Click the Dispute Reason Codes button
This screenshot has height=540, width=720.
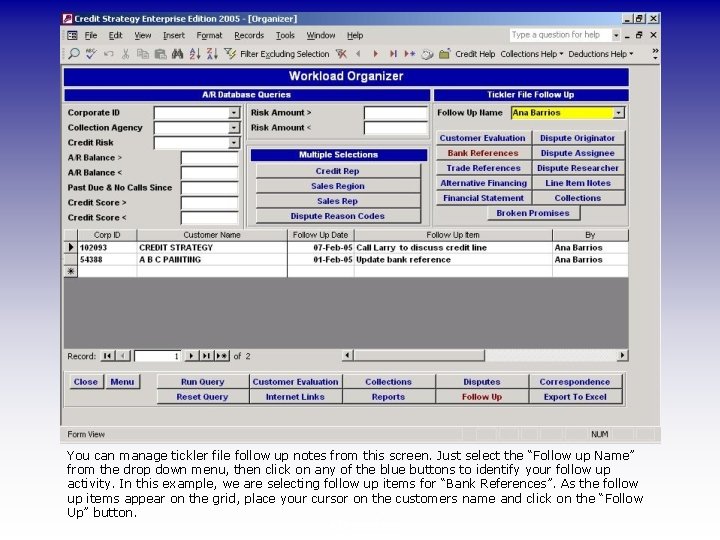coord(338,216)
